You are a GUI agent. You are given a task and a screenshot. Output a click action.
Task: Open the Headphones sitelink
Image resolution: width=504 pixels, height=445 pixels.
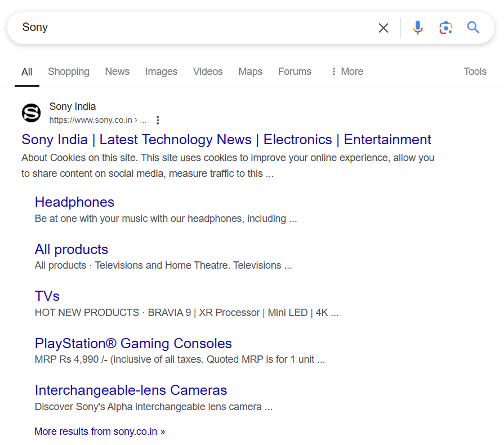[x=74, y=202]
